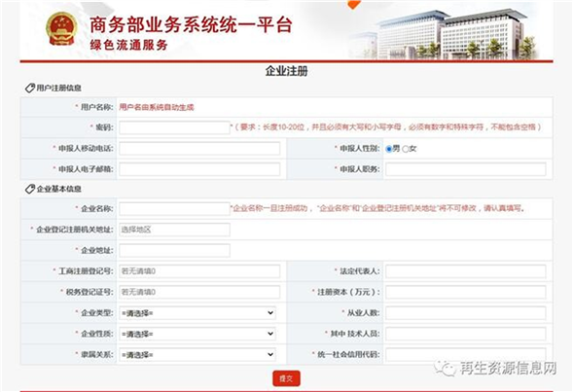Click the 企业名称 input field
573x392 pixels.
click(x=174, y=208)
